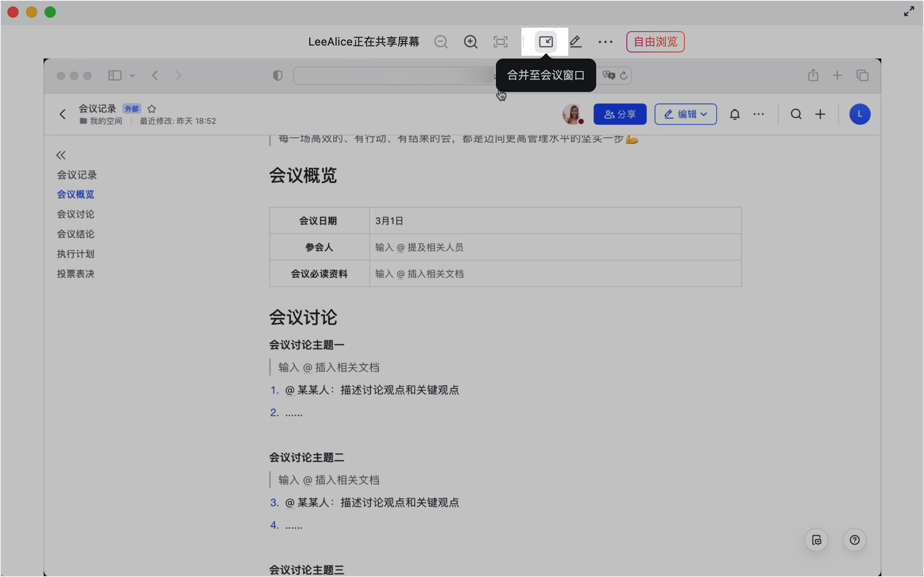Click the fit-to-window view icon
Screen dimensions: 924x577
point(500,42)
